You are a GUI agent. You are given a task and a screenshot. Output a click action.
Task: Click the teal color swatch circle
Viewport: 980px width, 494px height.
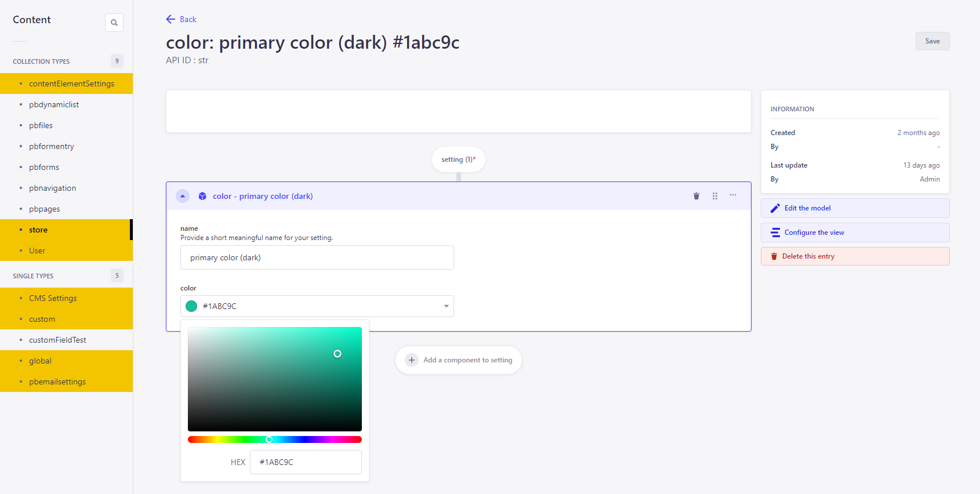tap(191, 306)
